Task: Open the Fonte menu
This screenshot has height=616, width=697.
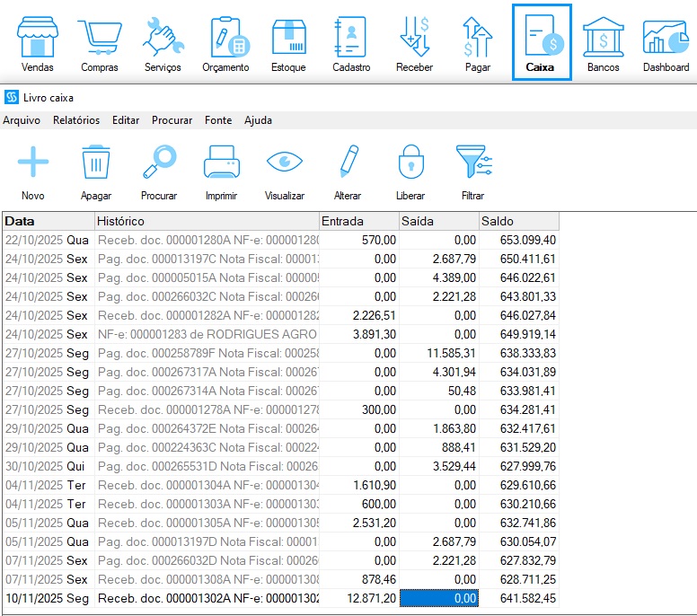Action: tap(218, 120)
